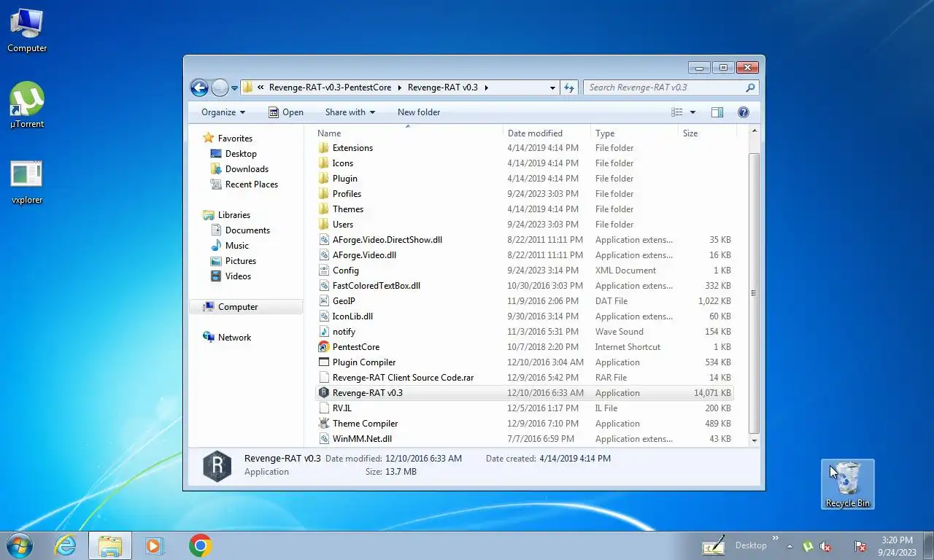934x560 pixels.
Task: Select the Users folder icon
Action: pyautogui.click(x=325, y=225)
